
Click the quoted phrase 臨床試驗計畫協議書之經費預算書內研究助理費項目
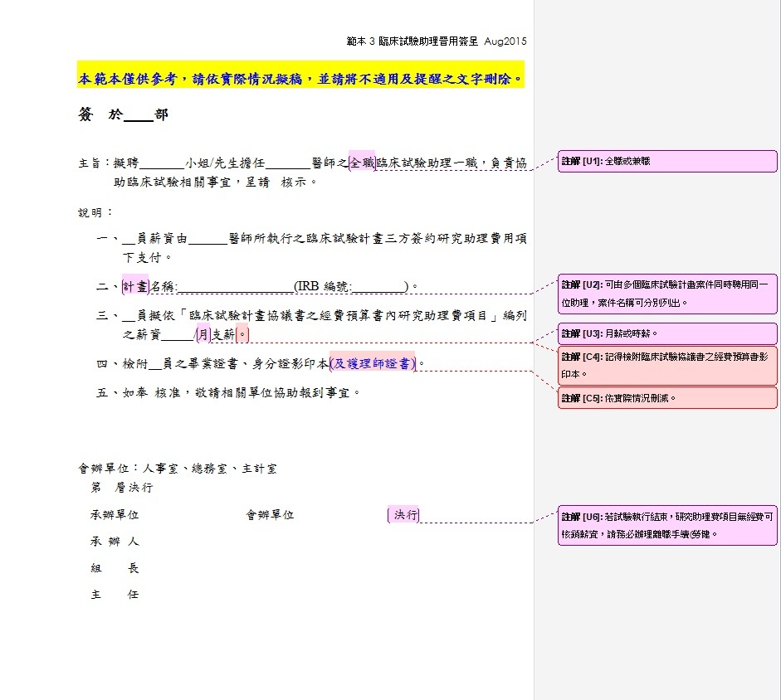point(338,316)
